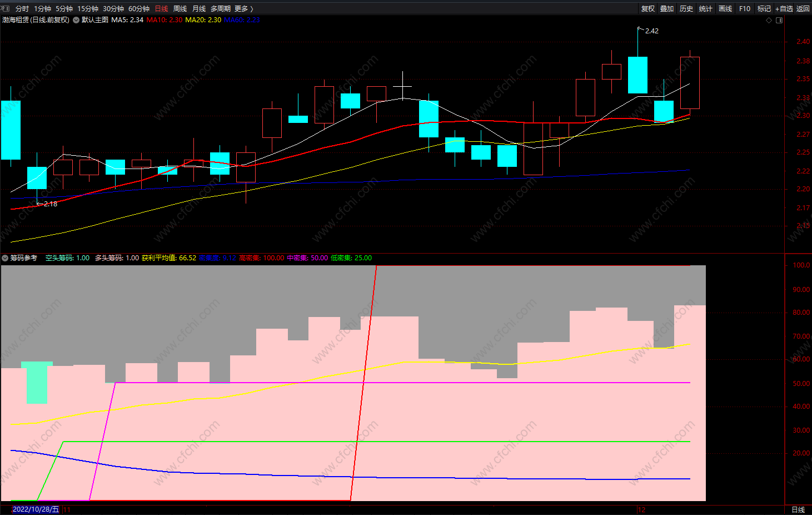Switch to 1分钟 period tab
This screenshot has height=515, width=812.
pyautogui.click(x=42, y=8)
